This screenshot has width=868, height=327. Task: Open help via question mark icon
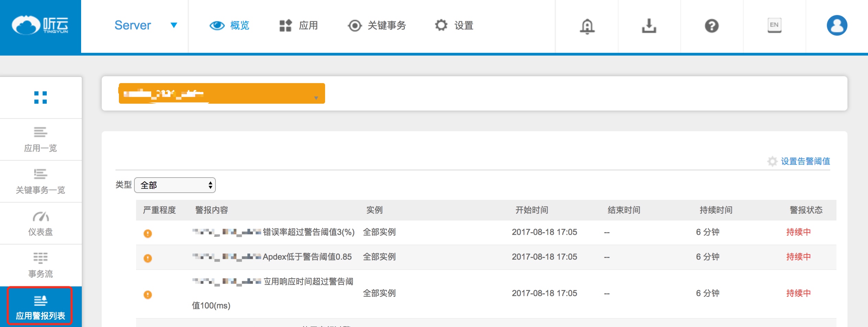(x=712, y=26)
